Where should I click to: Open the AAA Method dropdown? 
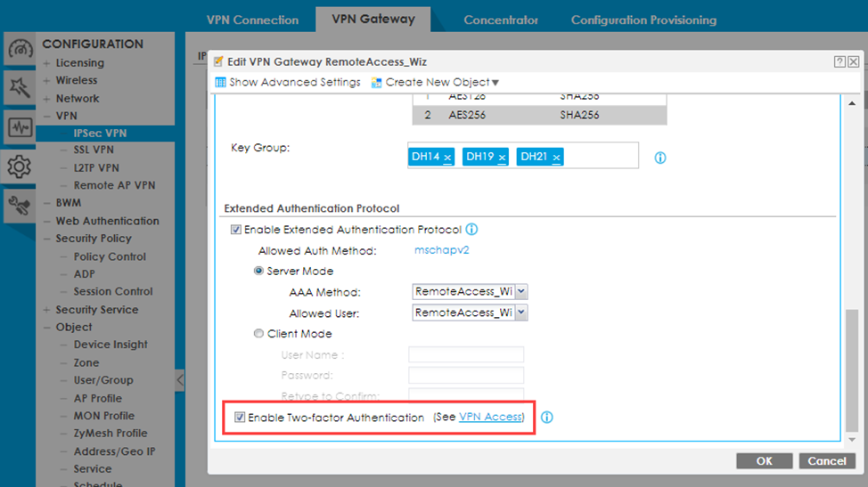tap(521, 291)
